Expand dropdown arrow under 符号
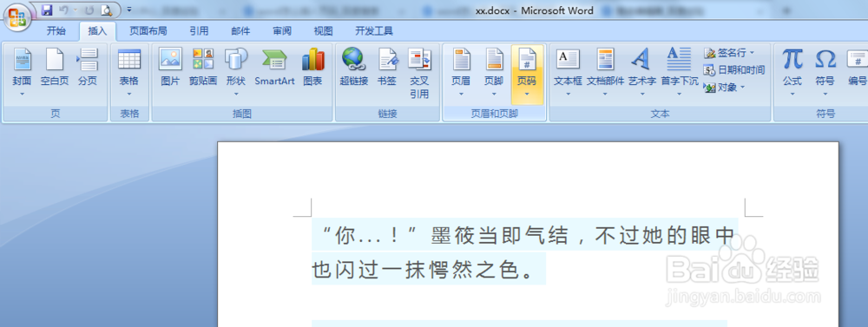The height and width of the screenshot is (327, 868). 825,94
